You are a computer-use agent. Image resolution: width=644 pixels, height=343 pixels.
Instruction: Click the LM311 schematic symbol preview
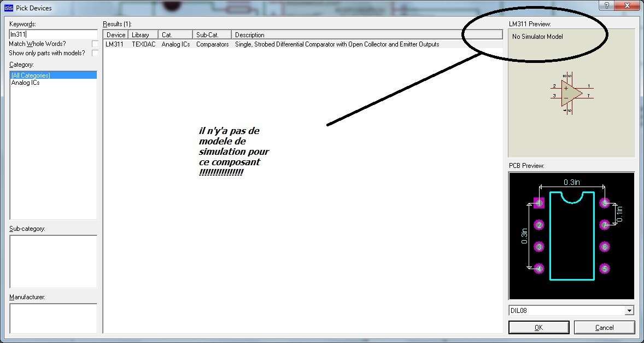572,93
